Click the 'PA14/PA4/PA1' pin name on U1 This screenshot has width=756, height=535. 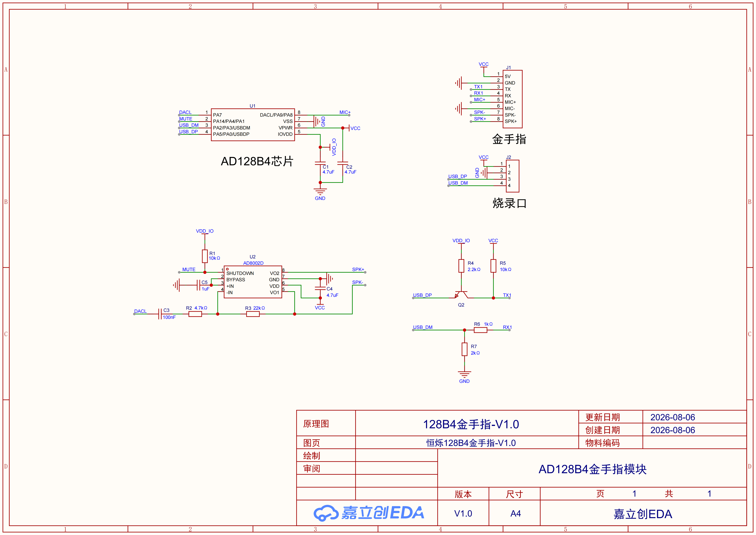click(x=229, y=121)
